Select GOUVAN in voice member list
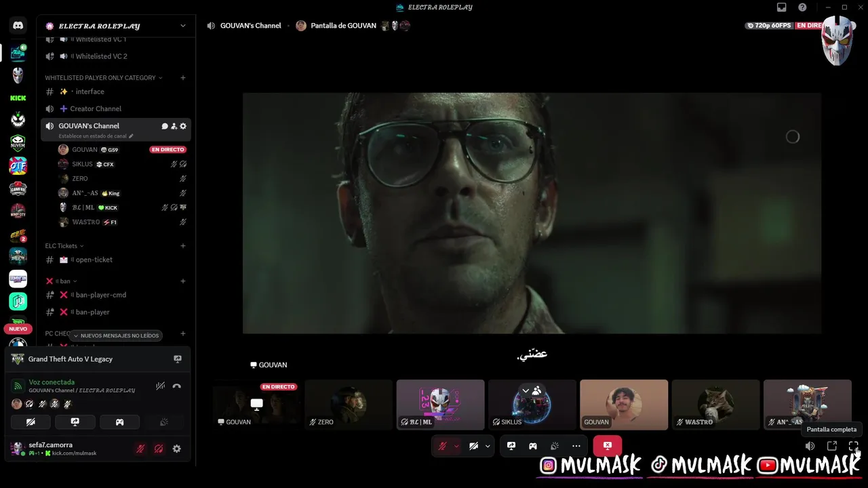The image size is (868, 488). click(x=122, y=150)
